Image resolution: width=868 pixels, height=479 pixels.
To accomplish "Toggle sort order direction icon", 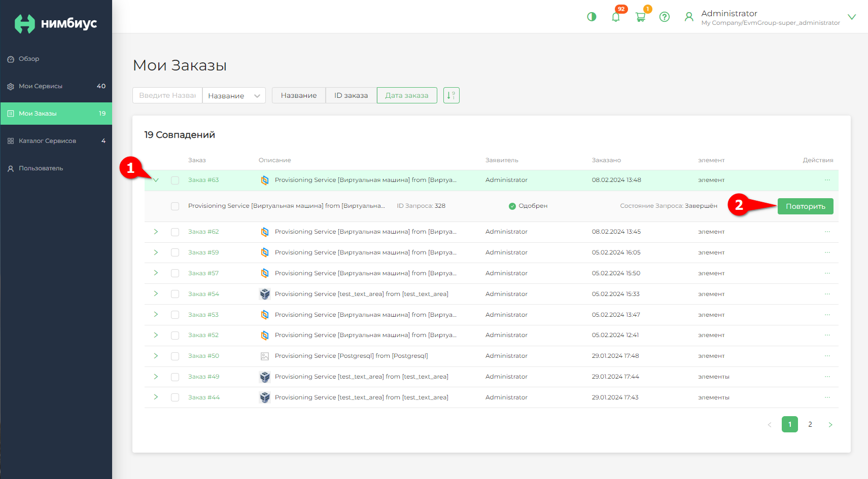I will tap(452, 95).
